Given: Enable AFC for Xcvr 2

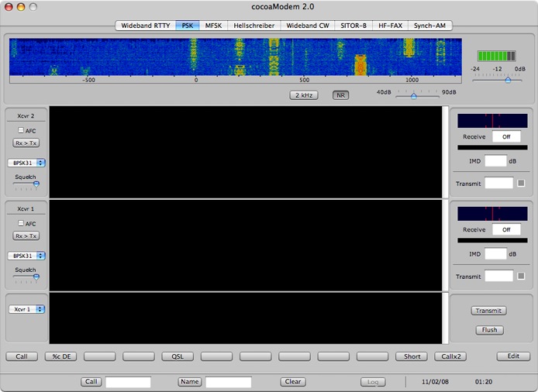Looking at the screenshot, I should (x=21, y=130).
